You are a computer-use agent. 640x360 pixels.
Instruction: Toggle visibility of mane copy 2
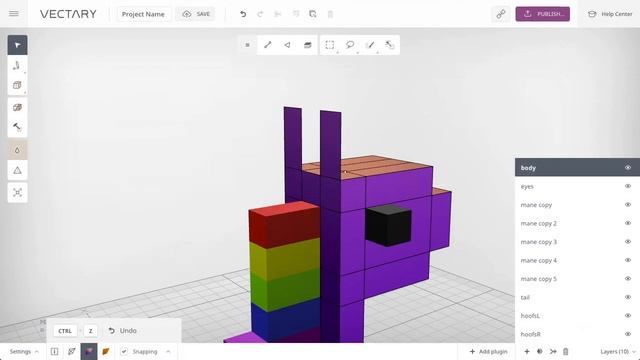[x=628, y=223]
